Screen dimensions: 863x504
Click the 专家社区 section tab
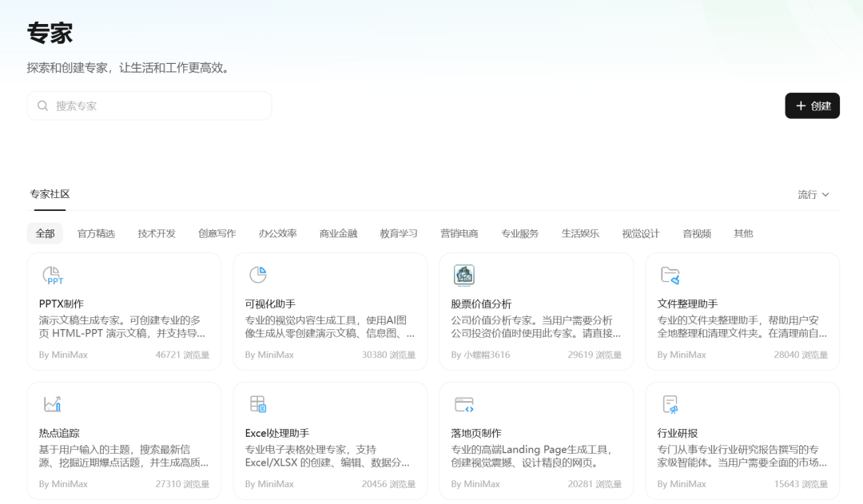point(50,194)
